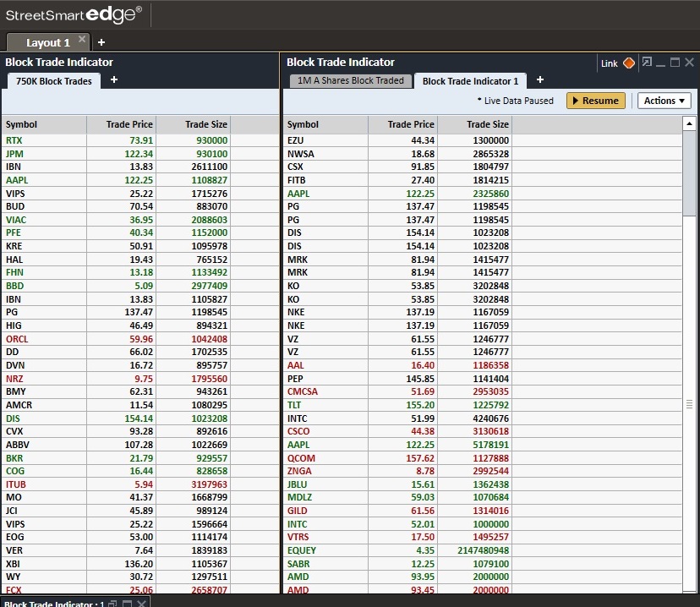Image resolution: width=700 pixels, height=607 pixels.
Task: Click NWSA symbol in right panel
Action: pyautogui.click(x=300, y=154)
